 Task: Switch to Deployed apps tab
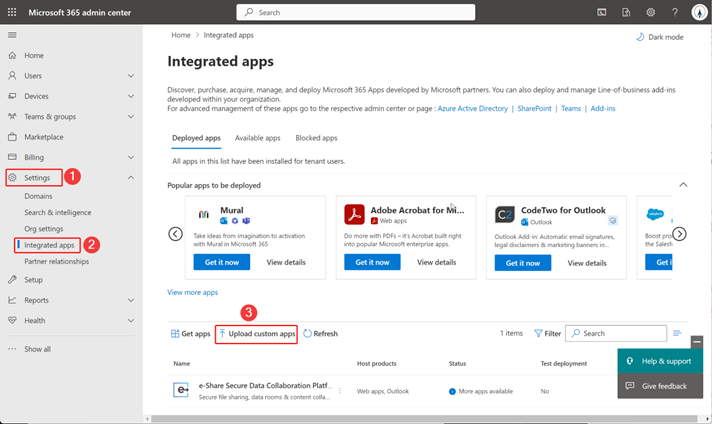pyautogui.click(x=196, y=138)
